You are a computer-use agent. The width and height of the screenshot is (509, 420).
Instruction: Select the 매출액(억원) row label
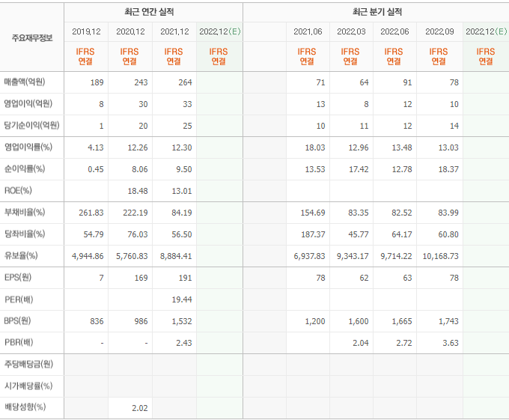(x=25, y=82)
